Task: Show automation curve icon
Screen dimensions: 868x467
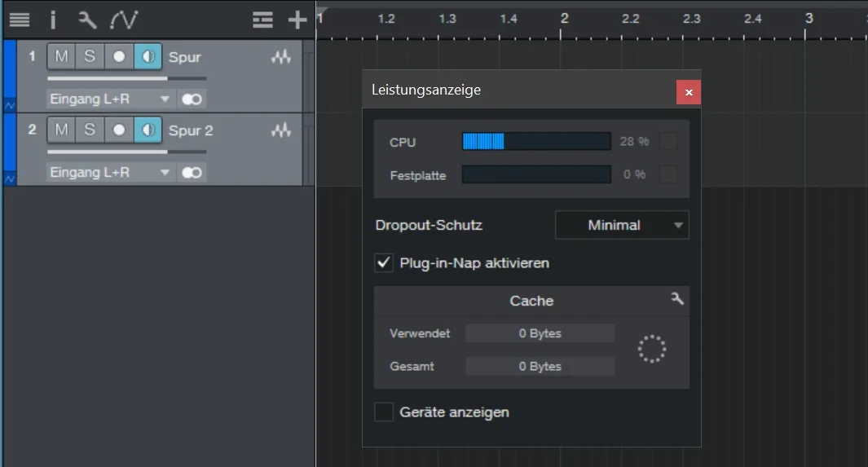Action: click(x=123, y=20)
